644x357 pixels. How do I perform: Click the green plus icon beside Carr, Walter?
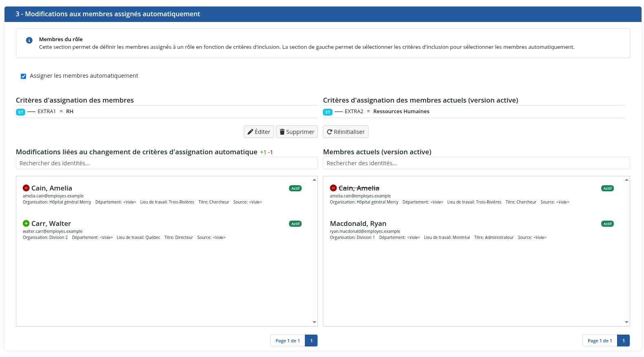[x=26, y=223]
